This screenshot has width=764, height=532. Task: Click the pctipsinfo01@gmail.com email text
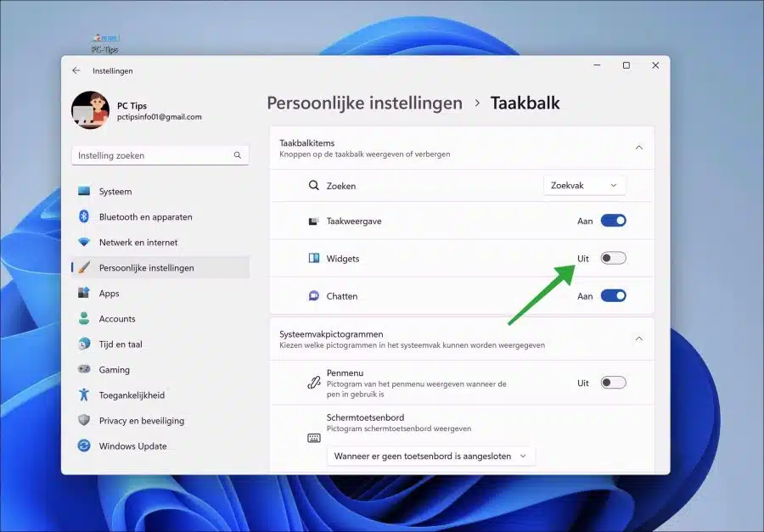pyautogui.click(x=160, y=117)
